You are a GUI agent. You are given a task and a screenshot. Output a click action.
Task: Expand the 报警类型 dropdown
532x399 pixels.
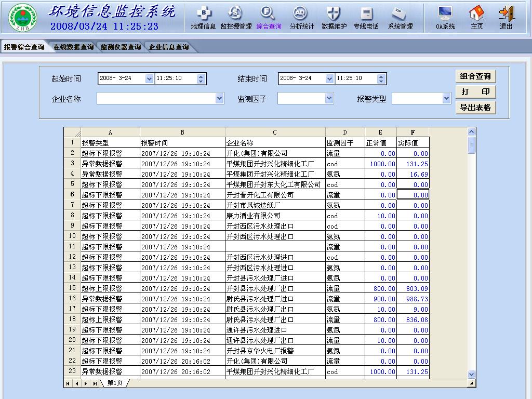pos(446,98)
